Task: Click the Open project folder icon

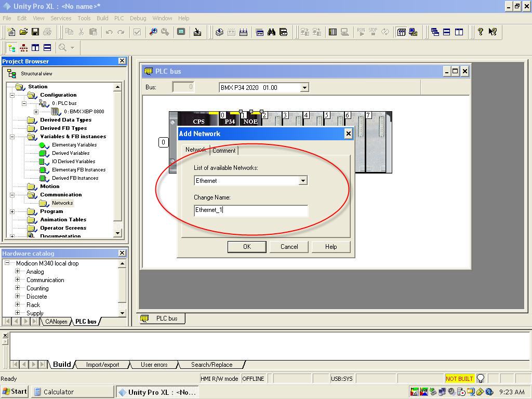Action: tap(23, 32)
